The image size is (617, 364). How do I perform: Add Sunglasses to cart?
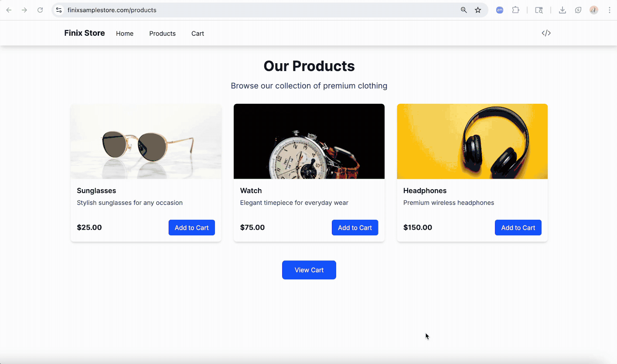(192, 228)
